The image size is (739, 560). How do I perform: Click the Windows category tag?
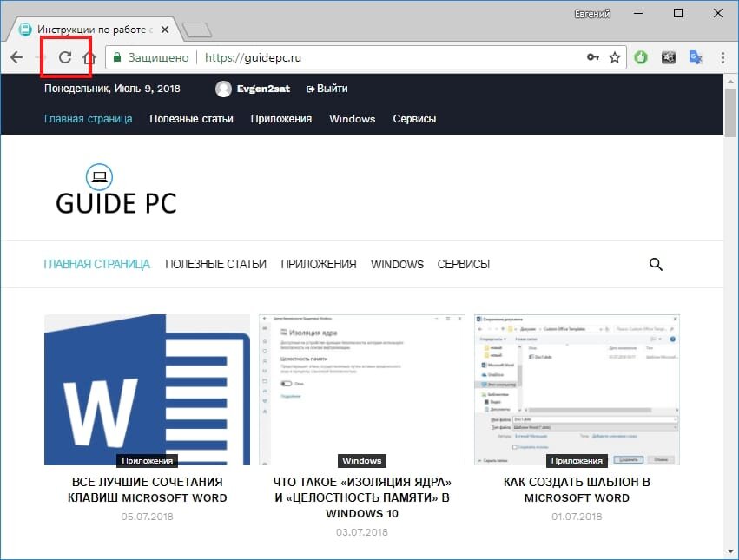coord(362,460)
